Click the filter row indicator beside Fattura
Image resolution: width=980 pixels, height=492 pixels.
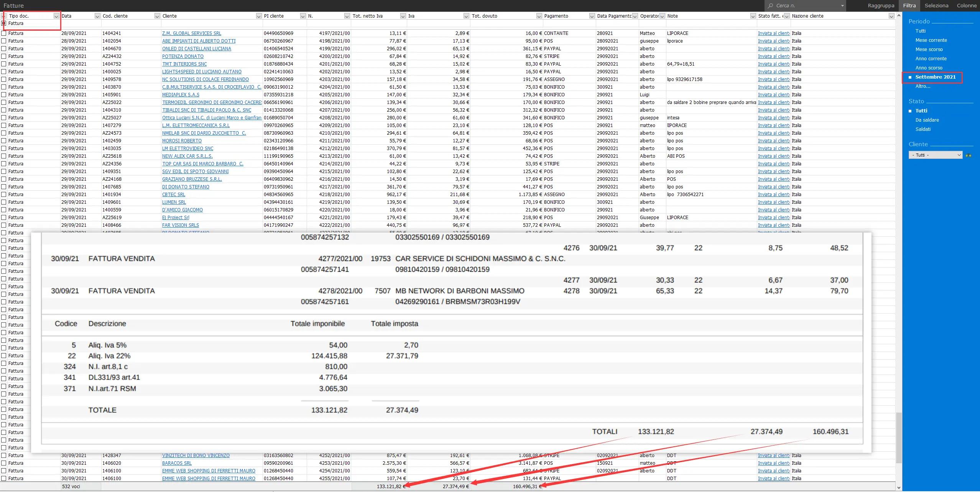[4, 23]
